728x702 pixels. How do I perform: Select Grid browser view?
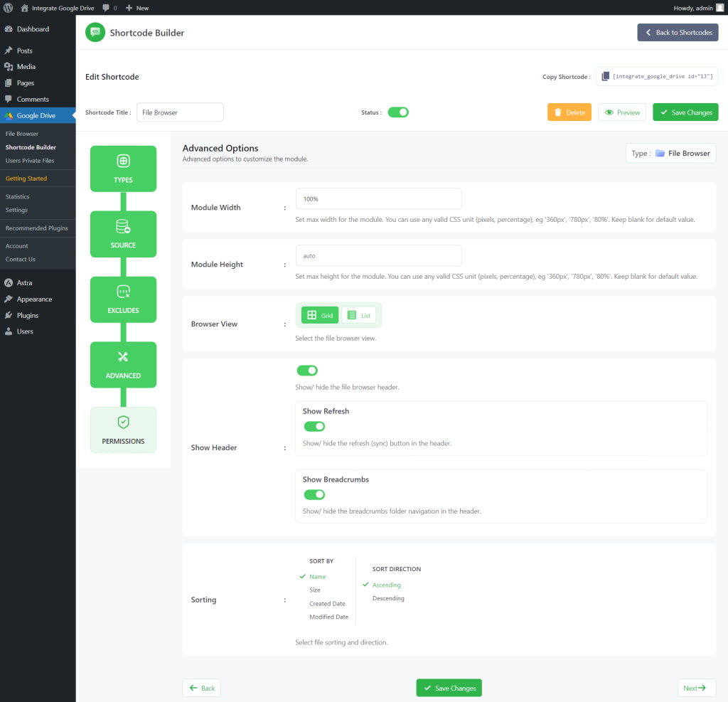point(320,316)
